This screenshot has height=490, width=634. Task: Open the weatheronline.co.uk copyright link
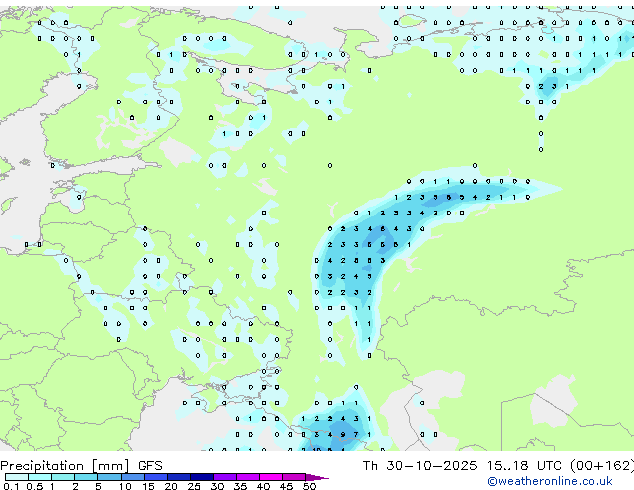tap(550, 481)
